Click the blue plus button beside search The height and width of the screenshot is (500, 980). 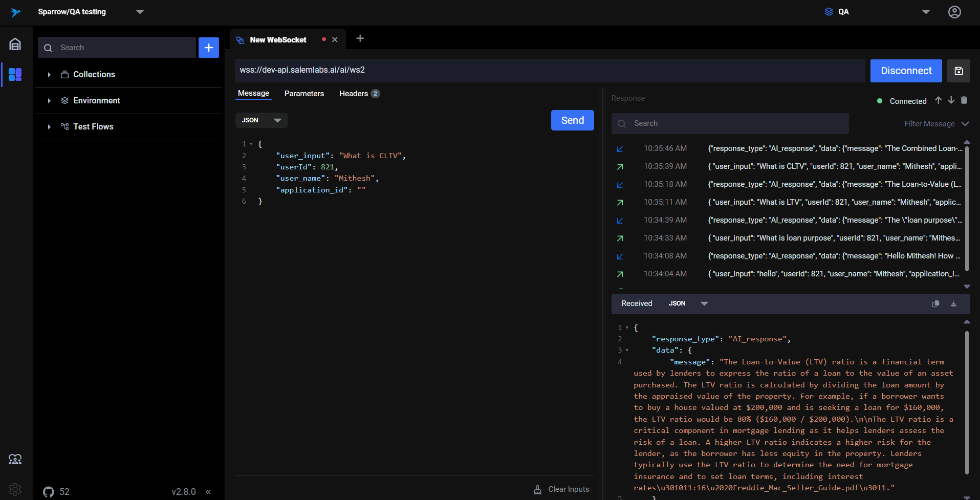click(x=209, y=48)
